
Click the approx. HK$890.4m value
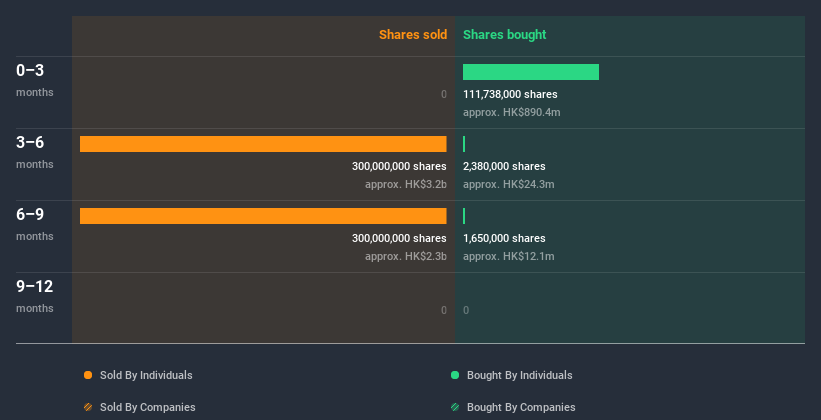[x=512, y=112]
